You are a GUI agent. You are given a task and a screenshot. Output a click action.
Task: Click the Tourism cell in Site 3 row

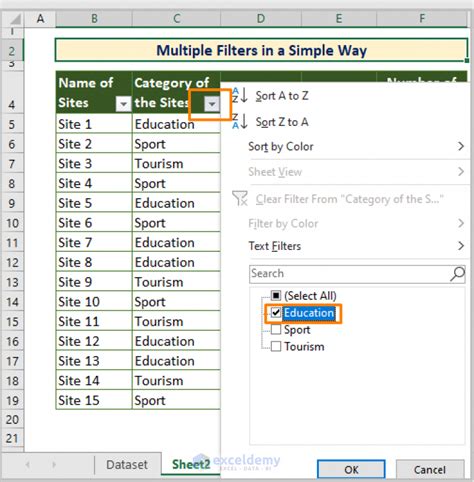(176, 164)
